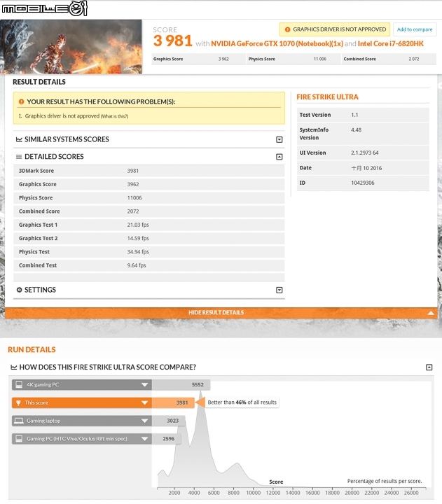Click the UI Version value
The height and width of the screenshot is (504, 442).
coord(365,153)
